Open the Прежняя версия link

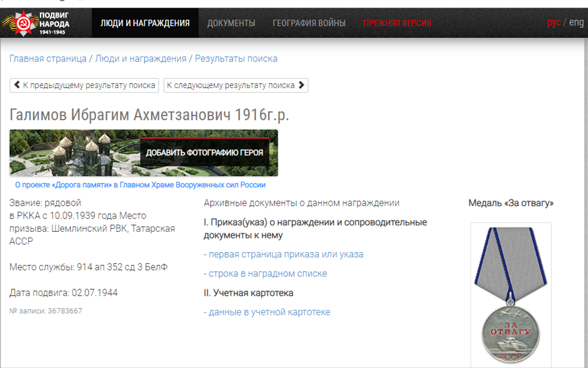397,23
